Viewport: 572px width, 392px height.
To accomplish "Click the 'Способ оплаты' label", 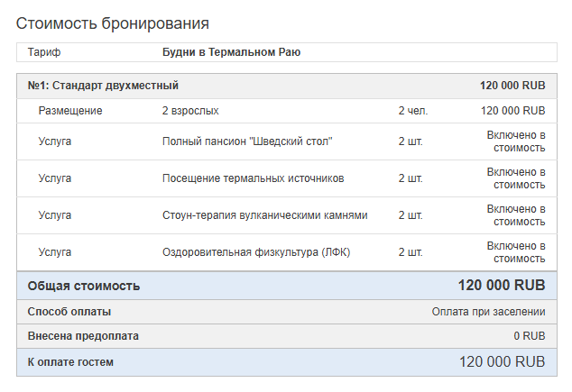I will [69, 312].
